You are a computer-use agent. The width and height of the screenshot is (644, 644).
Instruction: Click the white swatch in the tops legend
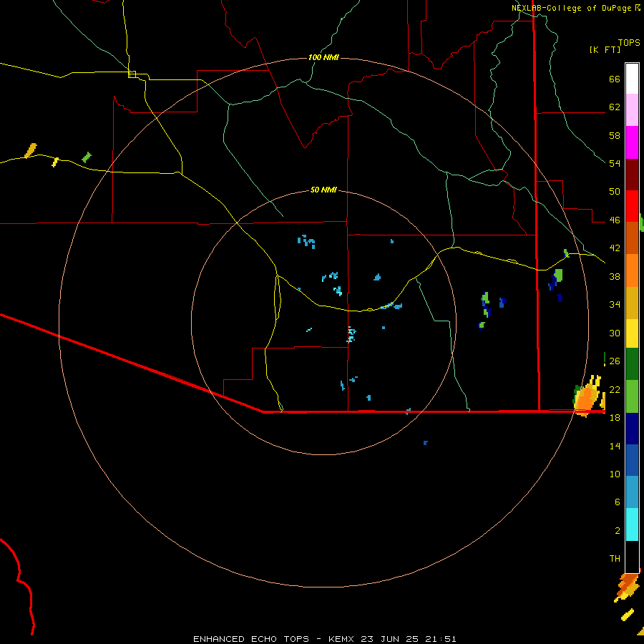point(632,79)
